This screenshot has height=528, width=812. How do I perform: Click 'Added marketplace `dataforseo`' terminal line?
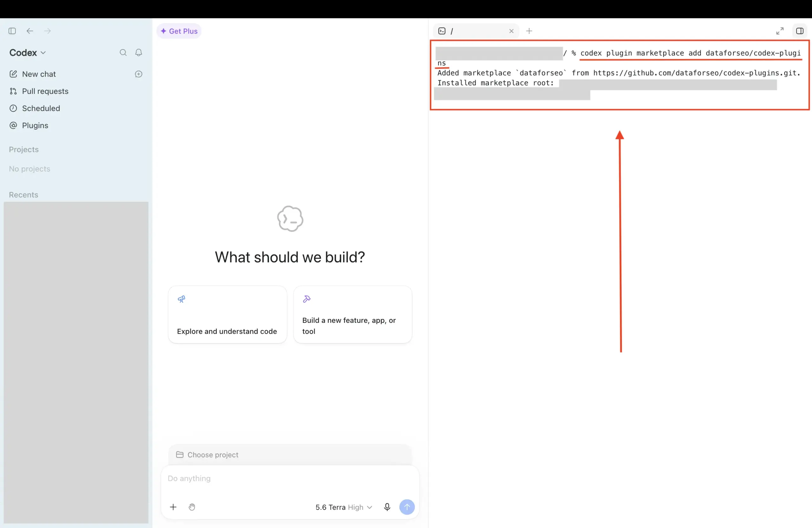619,73
